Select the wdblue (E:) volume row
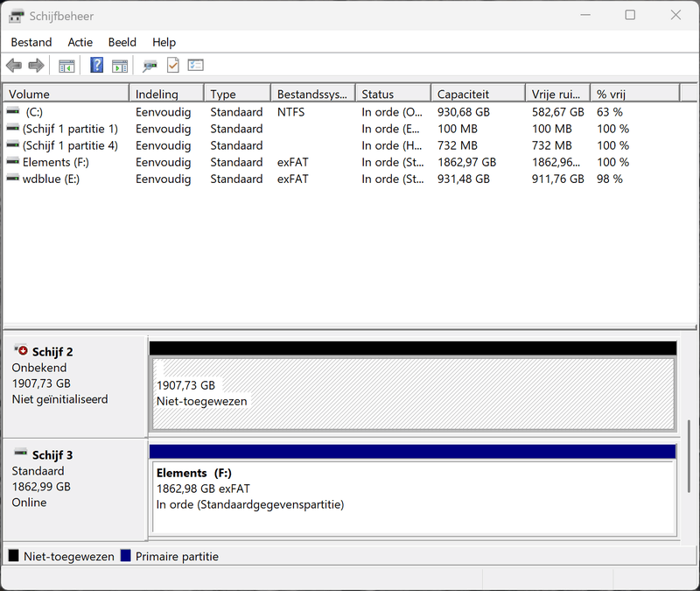 tap(341, 179)
